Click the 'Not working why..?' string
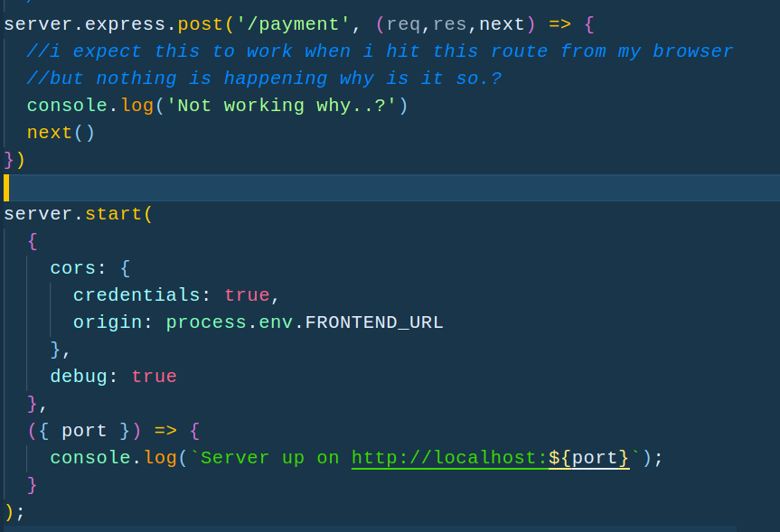The height and width of the screenshot is (532, 780). [x=282, y=106]
